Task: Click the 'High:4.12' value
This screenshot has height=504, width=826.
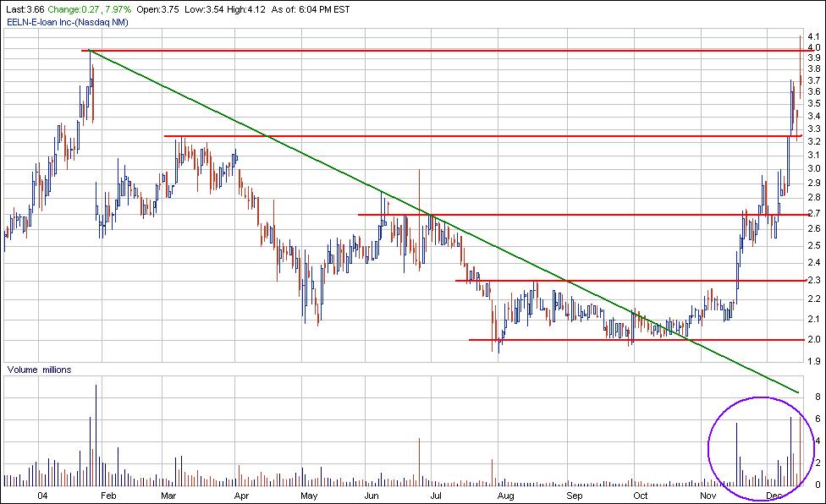Action: [x=246, y=9]
